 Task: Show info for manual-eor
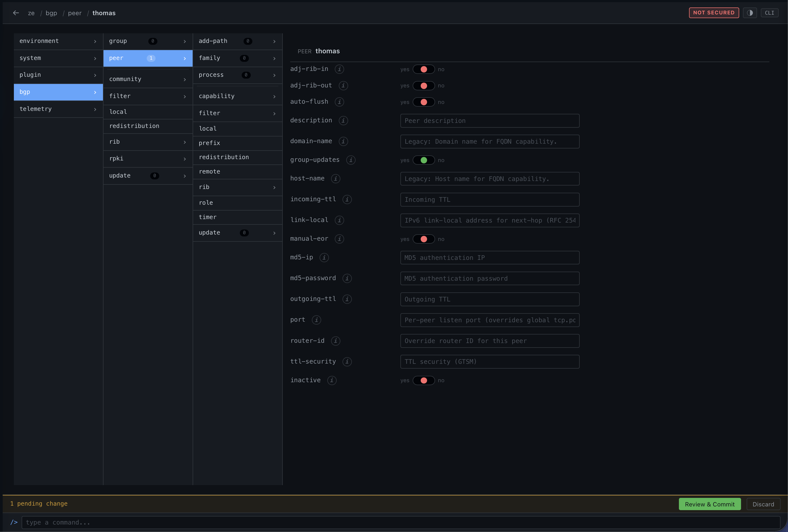pos(339,239)
